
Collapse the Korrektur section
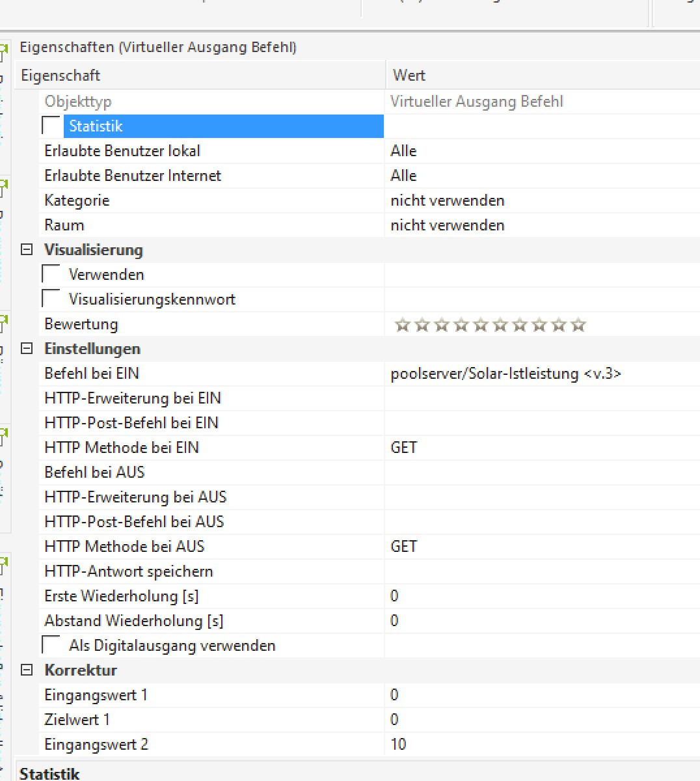click(x=27, y=670)
